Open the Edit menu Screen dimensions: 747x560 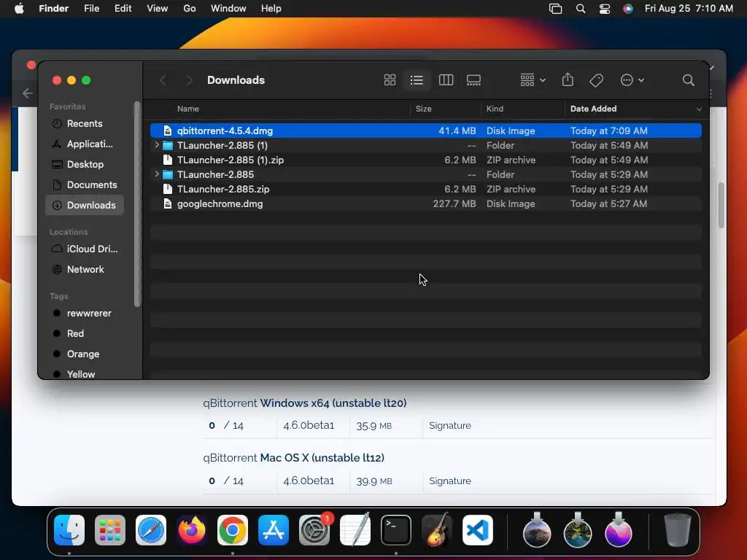(x=123, y=9)
